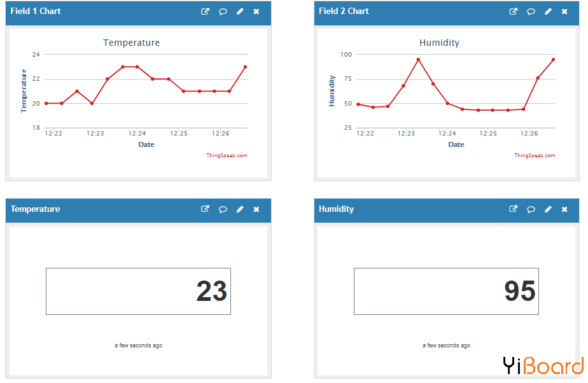
Task: Open comment icon on Field 2 Chart
Action: [x=531, y=11]
